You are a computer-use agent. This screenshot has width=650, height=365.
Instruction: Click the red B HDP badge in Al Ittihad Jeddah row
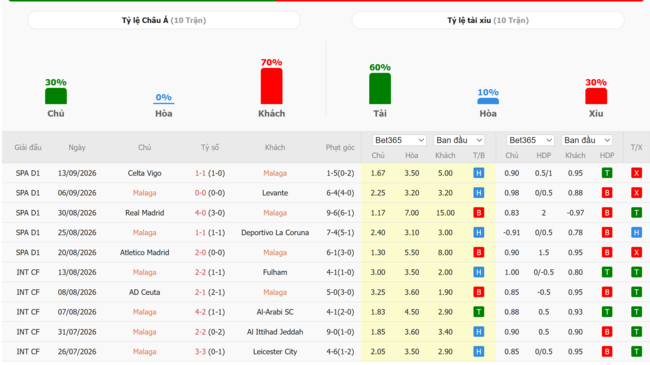607,332
